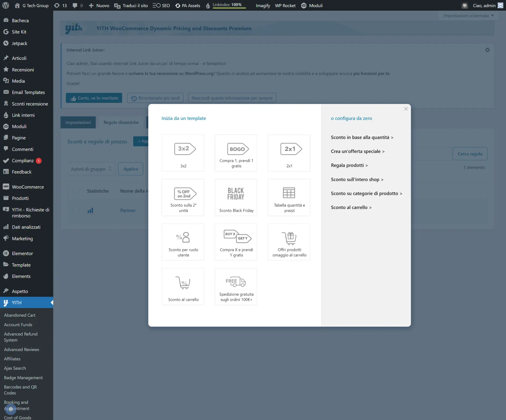Open WooCommerce from its sidebar icon

[6, 187]
